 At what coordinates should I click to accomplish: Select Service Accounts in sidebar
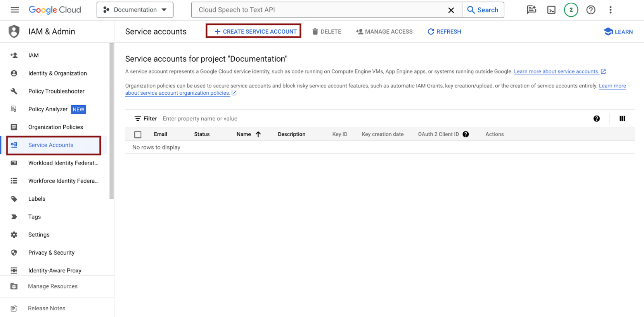coord(51,145)
